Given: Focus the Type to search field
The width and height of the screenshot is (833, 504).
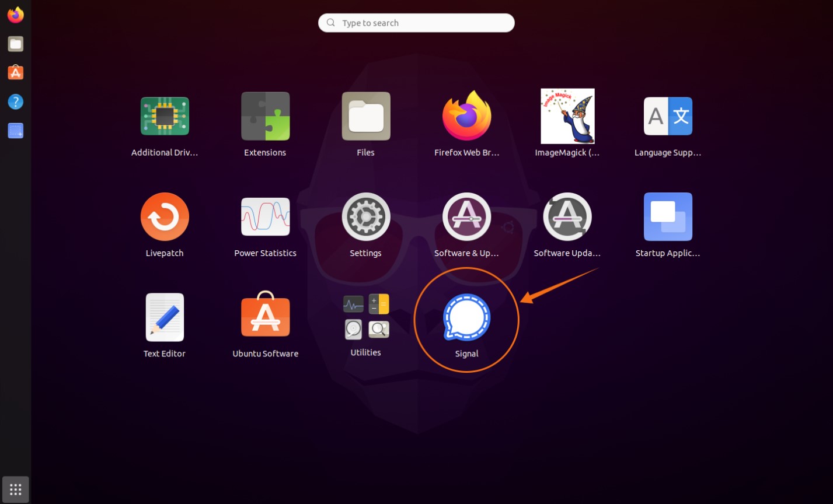Looking at the screenshot, I should (x=416, y=23).
